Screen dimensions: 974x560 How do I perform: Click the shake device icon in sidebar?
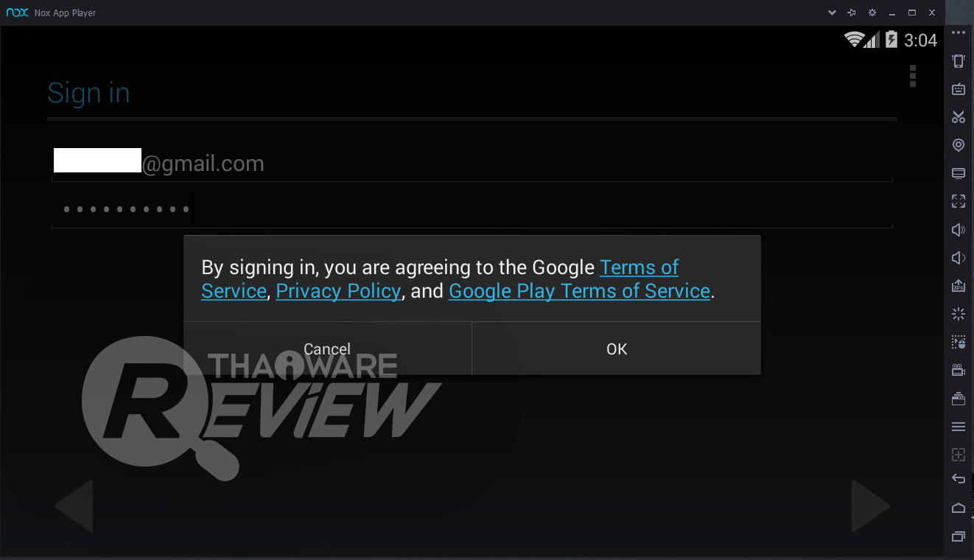coord(959,61)
